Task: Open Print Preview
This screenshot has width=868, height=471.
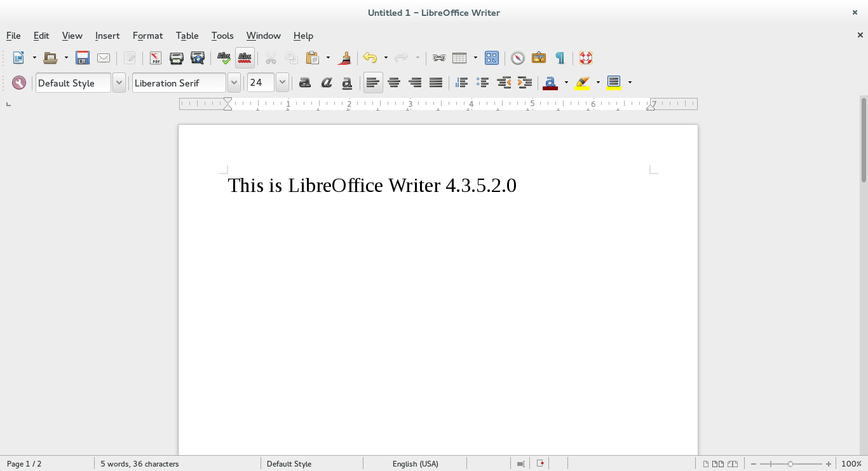Action: pyautogui.click(x=198, y=58)
